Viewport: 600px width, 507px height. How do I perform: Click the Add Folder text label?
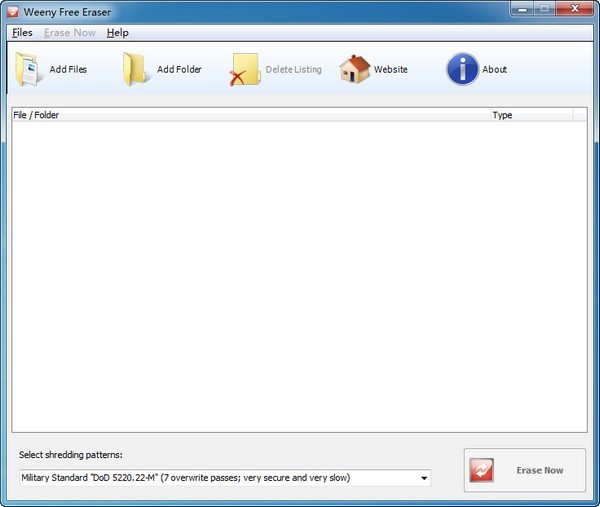[179, 69]
